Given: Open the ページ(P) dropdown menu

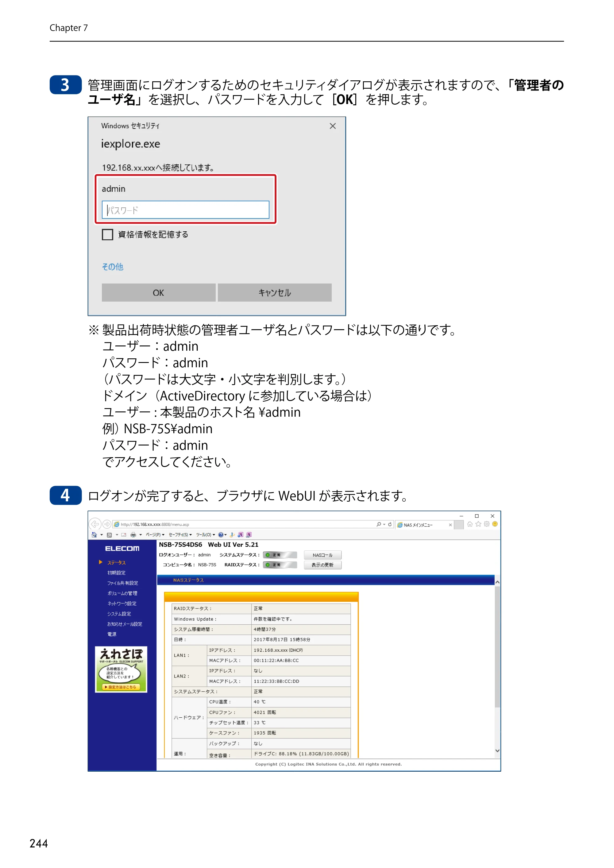Looking at the screenshot, I should 155,534.
